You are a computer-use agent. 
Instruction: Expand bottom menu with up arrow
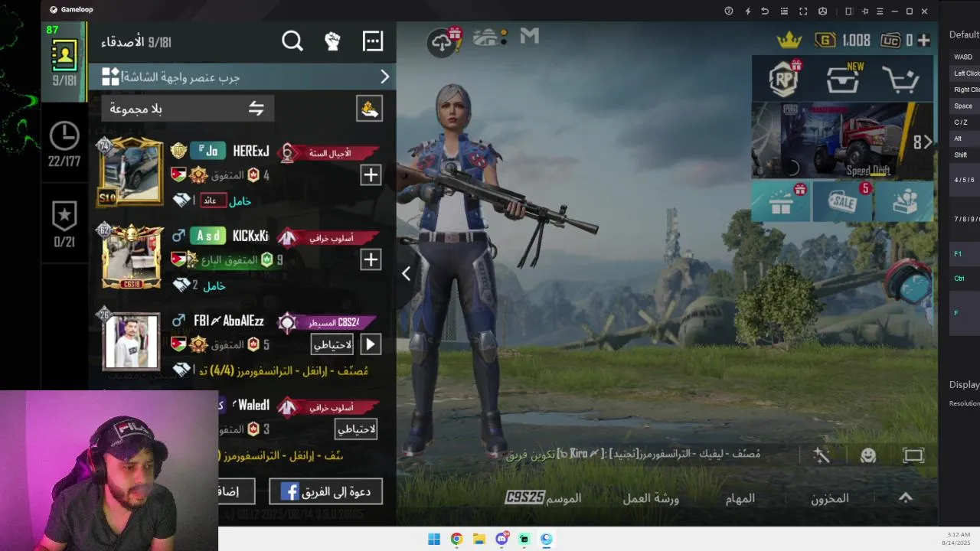pyautogui.click(x=906, y=497)
